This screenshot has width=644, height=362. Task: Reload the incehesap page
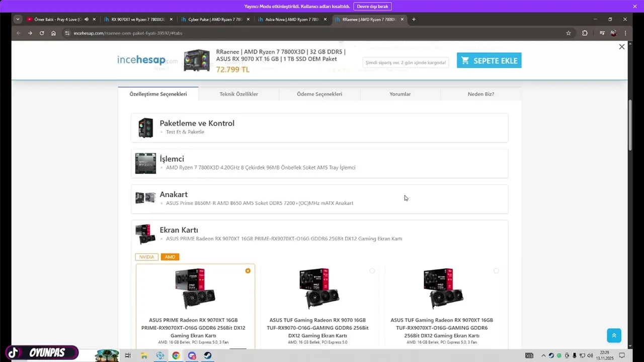click(42, 33)
